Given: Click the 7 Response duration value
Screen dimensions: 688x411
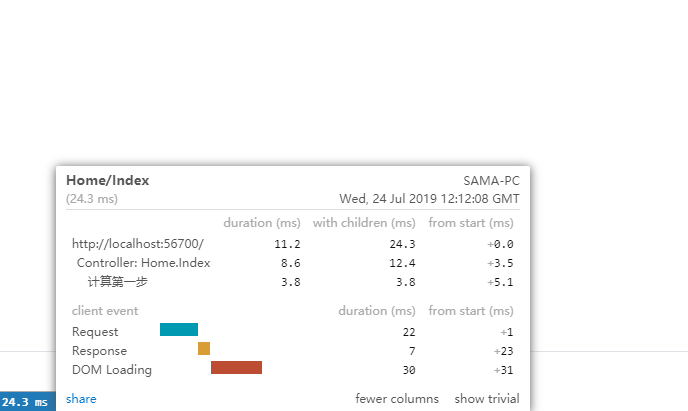Looking at the screenshot, I should click(412, 351).
